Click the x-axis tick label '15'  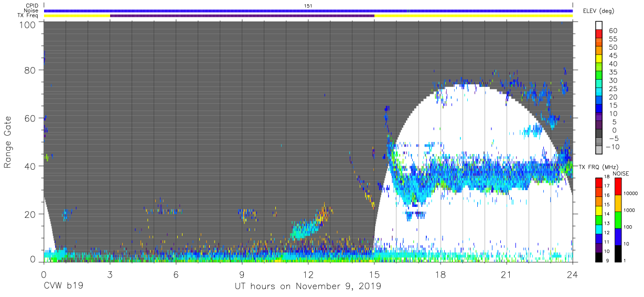pos(374,274)
